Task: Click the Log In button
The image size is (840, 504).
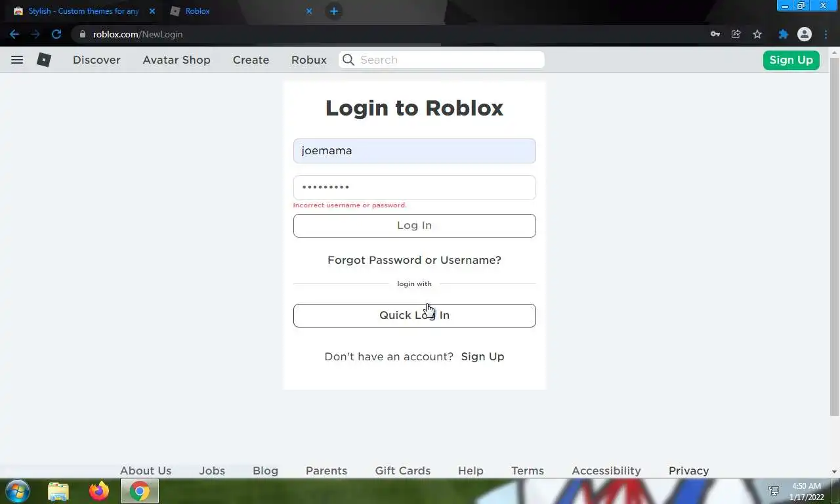Action: point(414,226)
